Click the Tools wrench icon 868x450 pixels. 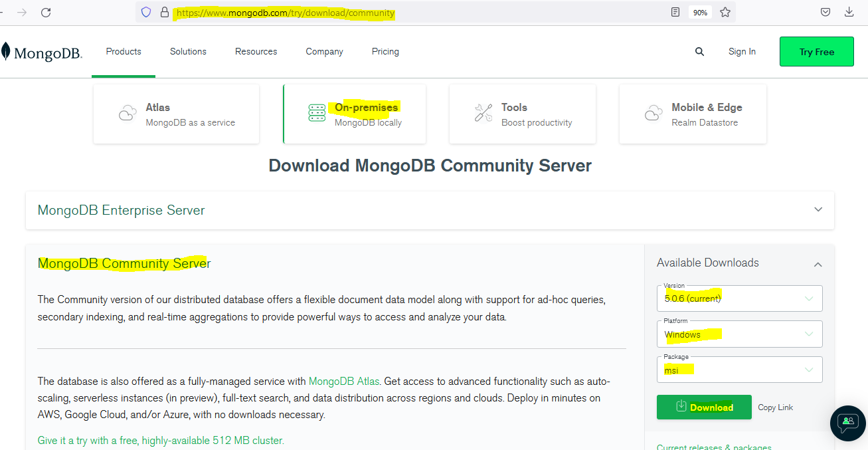click(x=483, y=113)
